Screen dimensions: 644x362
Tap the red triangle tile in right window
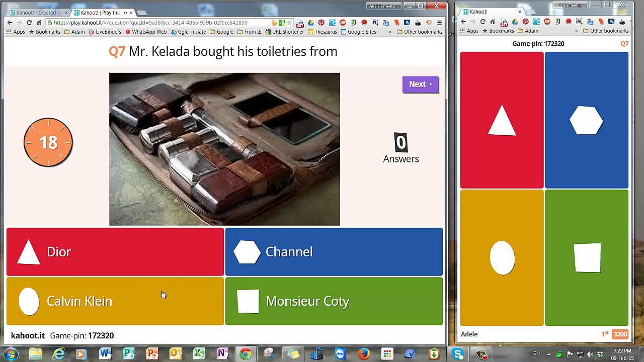pyautogui.click(x=502, y=120)
